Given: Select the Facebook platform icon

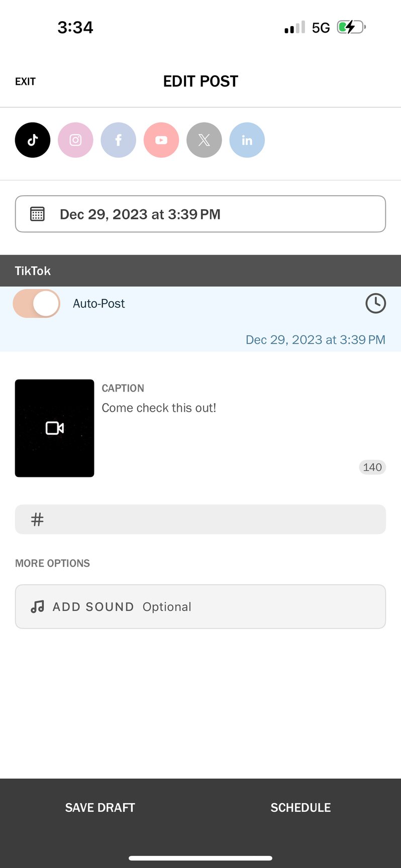Looking at the screenshot, I should tap(118, 140).
